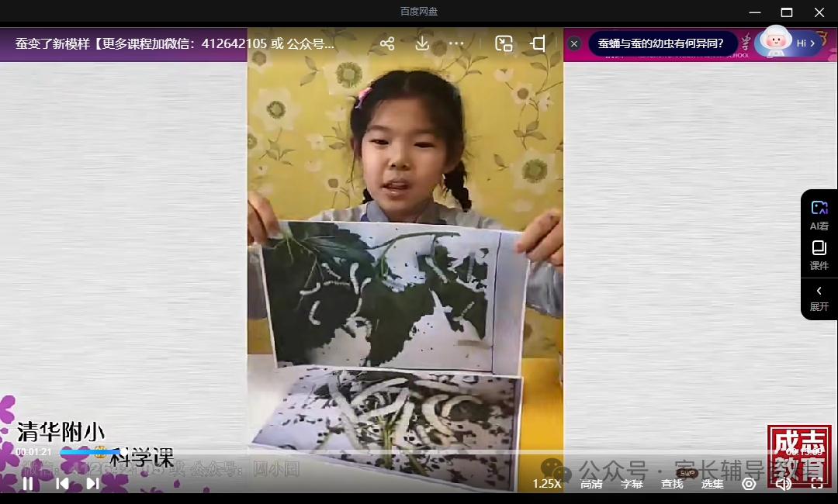Click the 查找 search button

[672, 484]
